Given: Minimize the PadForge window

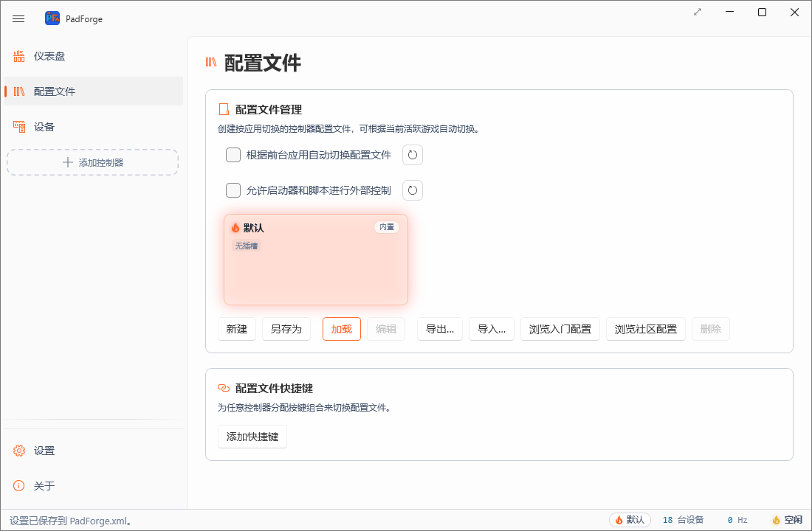Looking at the screenshot, I should (730, 12).
